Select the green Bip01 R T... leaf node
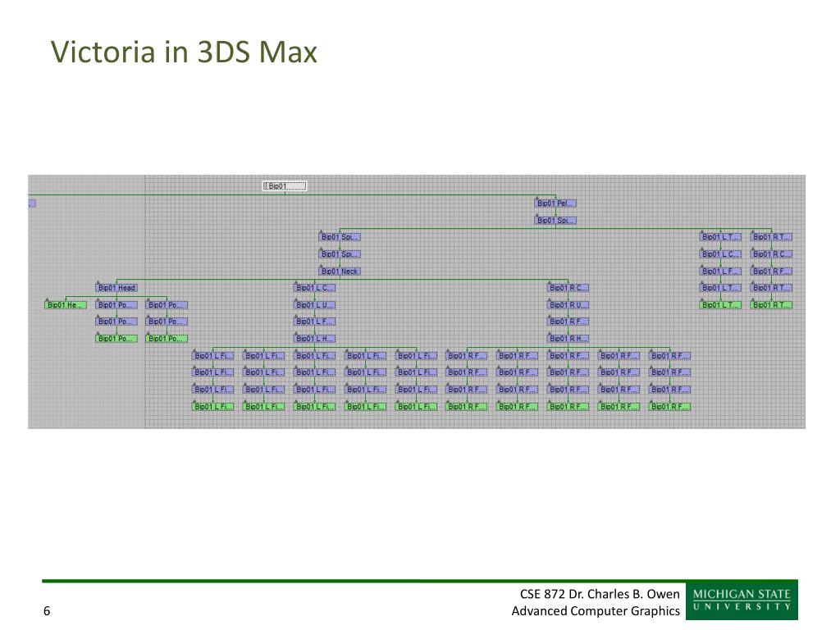Screen dimensions: 840x630 [771, 305]
